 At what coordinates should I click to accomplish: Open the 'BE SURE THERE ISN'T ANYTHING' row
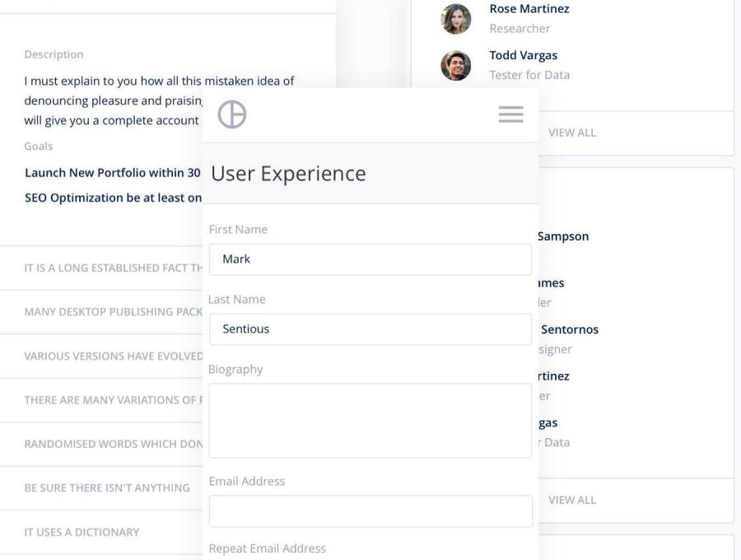point(101,488)
